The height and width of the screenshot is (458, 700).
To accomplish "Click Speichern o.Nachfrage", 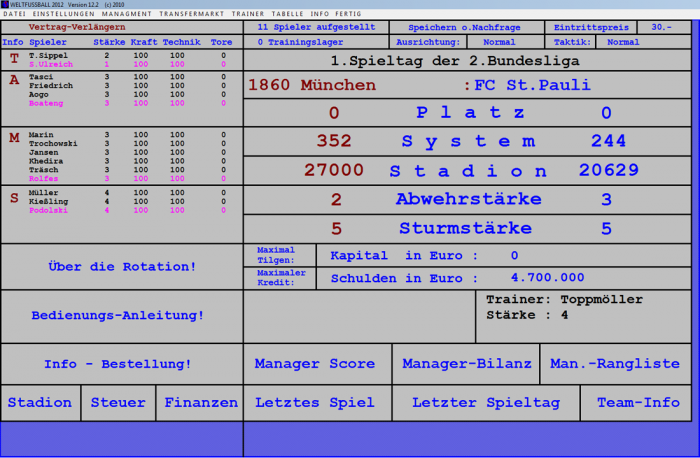I will click(466, 27).
